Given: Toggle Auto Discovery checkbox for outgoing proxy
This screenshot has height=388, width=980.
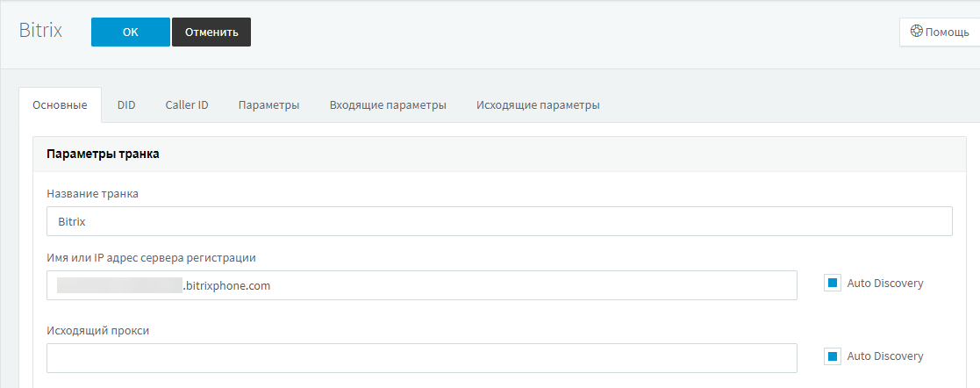Looking at the screenshot, I should [833, 356].
